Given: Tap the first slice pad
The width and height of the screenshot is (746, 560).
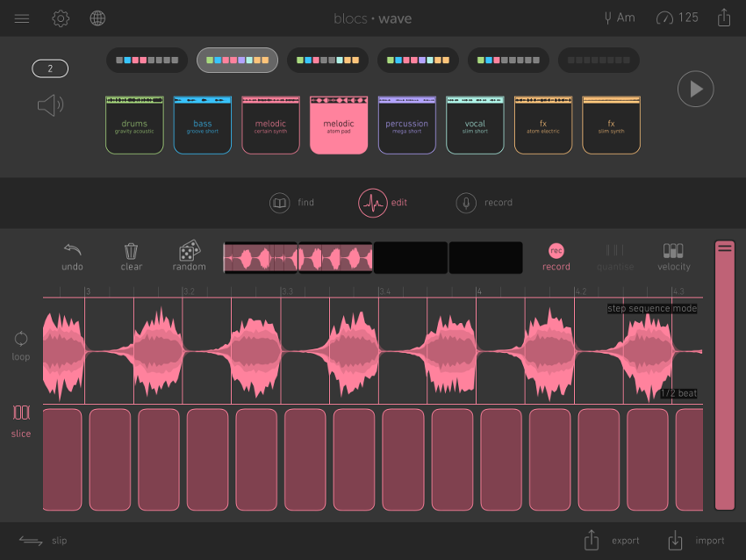Looking at the screenshot, I should point(62,460).
